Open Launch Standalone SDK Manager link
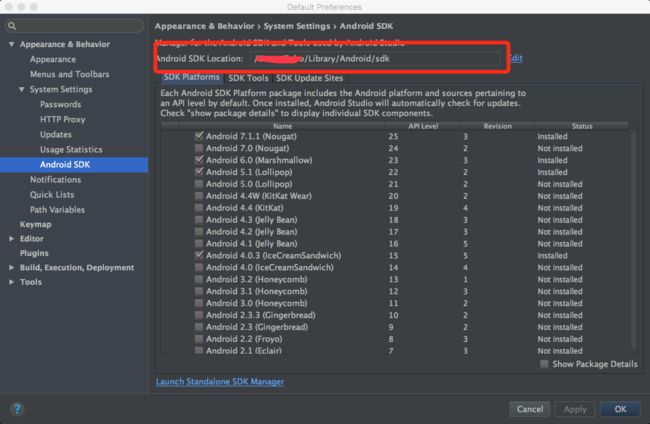Screen dimensions: 650x424 (220, 382)
